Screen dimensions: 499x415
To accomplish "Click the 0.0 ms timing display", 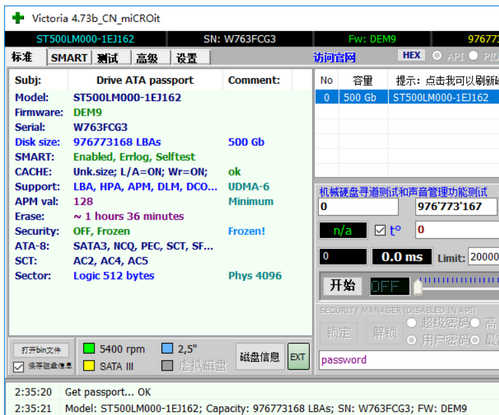I will pyautogui.click(x=402, y=257).
